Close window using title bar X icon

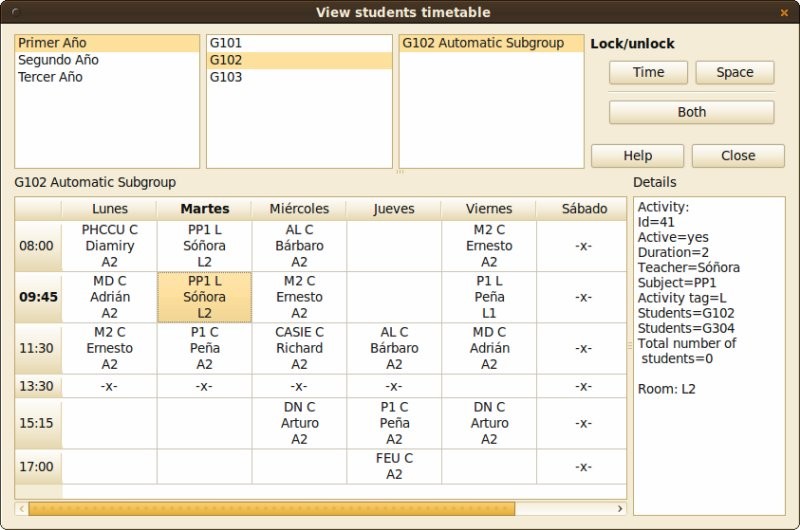pos(784,13)
